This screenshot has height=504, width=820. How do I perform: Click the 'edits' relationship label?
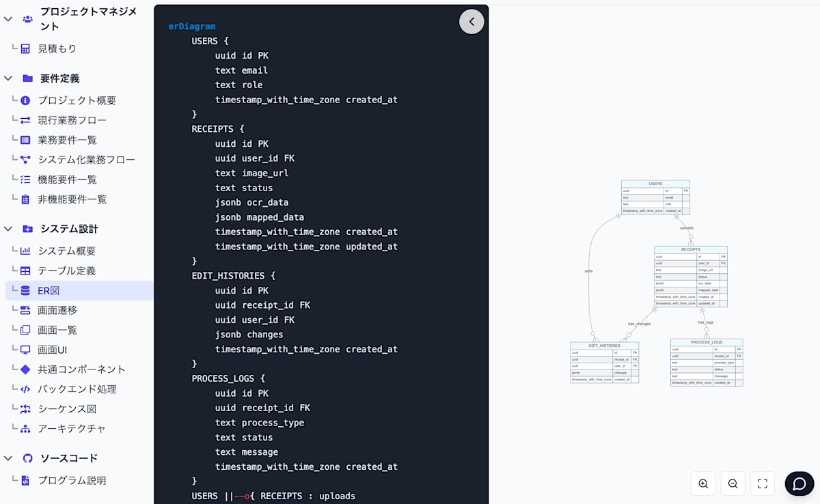point(588,271)
